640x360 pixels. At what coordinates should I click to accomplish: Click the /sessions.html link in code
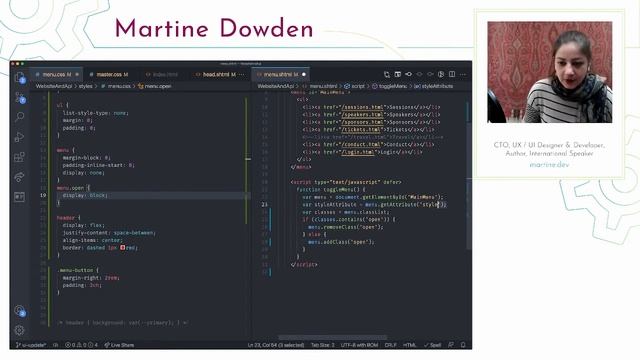pos(362,107)
